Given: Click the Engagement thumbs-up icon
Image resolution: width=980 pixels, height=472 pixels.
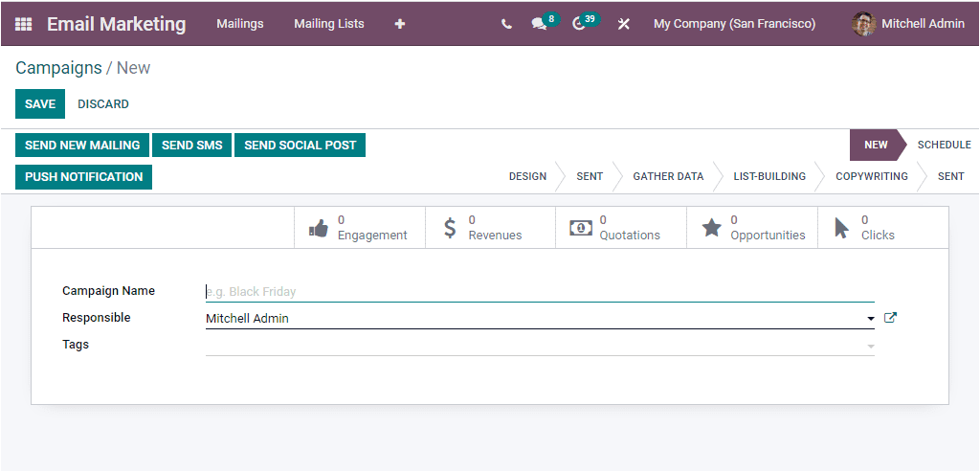Looking at the screenshot, I should (319, 228).
